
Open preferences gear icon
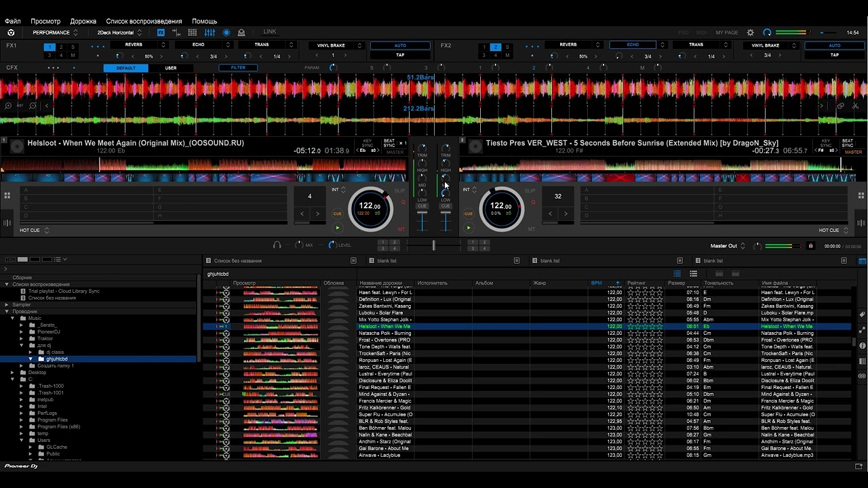coord(750,33)
